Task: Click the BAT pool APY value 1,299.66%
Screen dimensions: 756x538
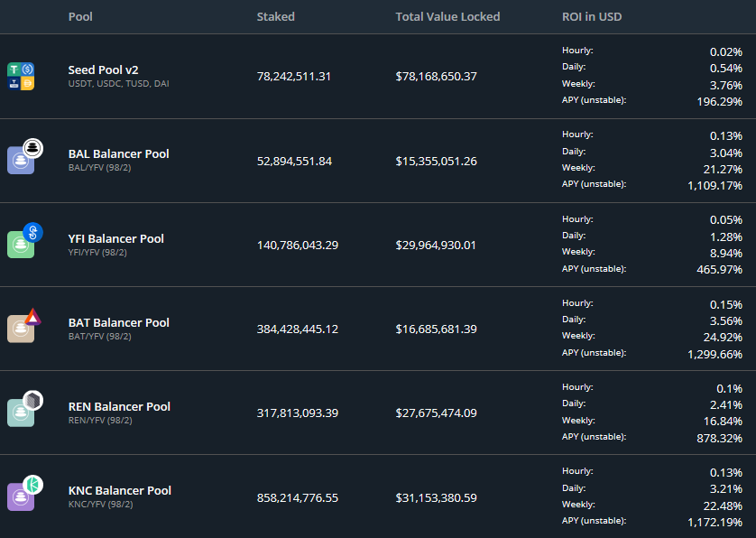Action: (x=715, y=353)
